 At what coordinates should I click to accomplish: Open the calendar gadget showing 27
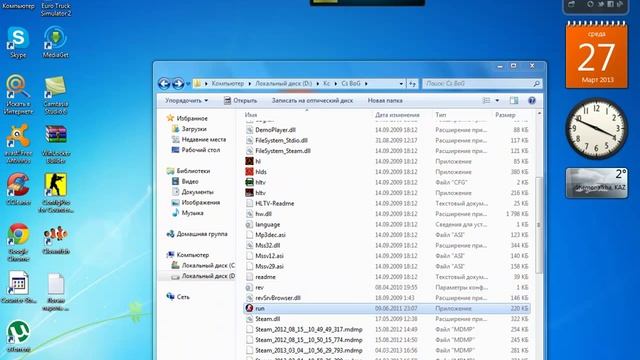click(x=596, y=55)
